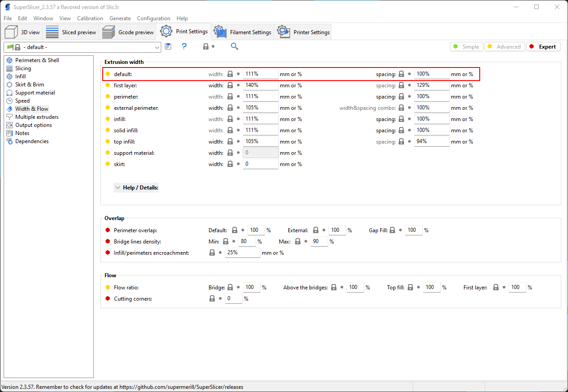Enable Simple mode
This screenshot has width=568, height=392.
(x=466, y=46)
